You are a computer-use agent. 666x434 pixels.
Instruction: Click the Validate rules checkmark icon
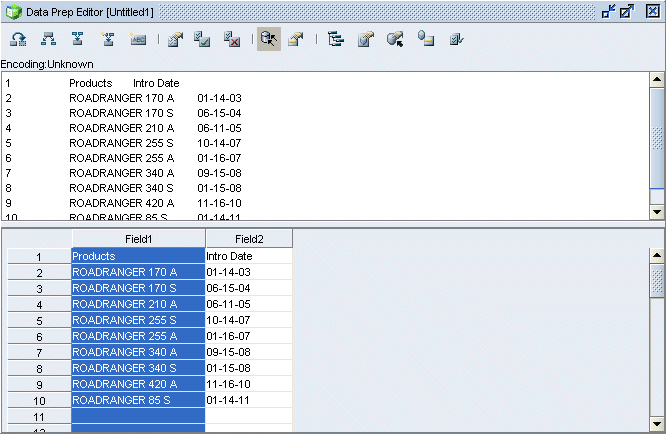(x=456, y=39)
